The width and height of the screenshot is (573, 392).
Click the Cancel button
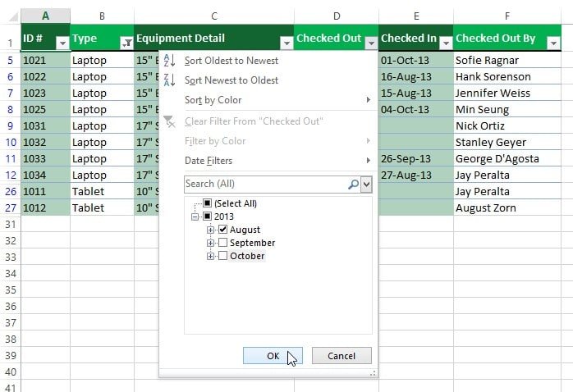342,355
